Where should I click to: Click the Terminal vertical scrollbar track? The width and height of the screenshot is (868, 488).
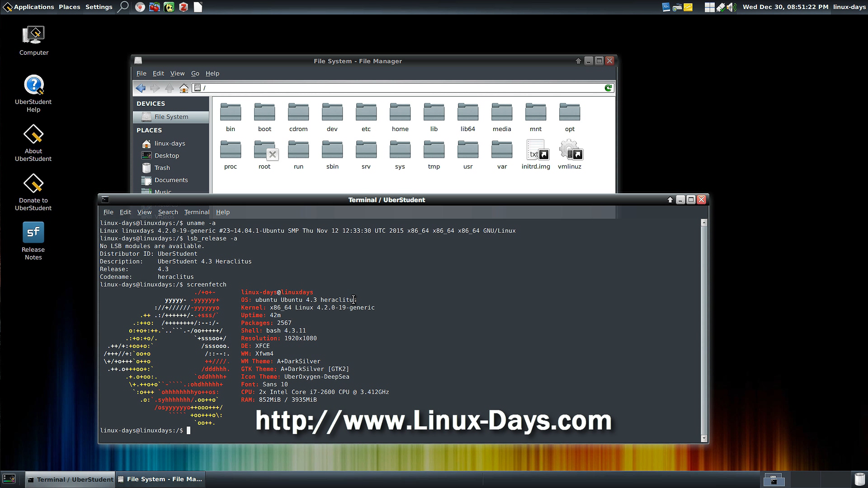point(704,330)
